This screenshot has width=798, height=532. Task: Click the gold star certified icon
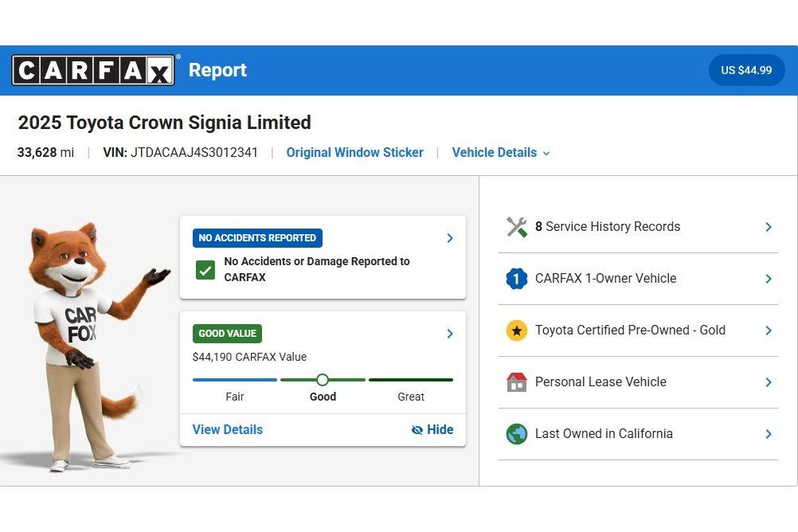pyautogui.click(x=517, y=331)
